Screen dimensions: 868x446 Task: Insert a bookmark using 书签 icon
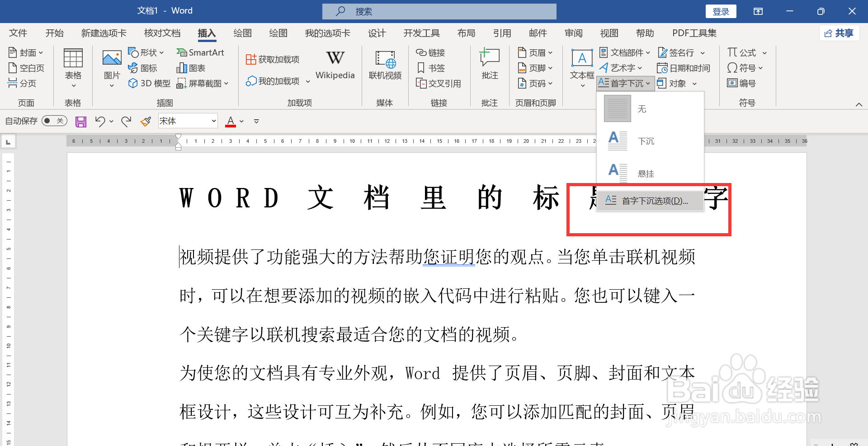pyautogui.click(x=431, y=67)
